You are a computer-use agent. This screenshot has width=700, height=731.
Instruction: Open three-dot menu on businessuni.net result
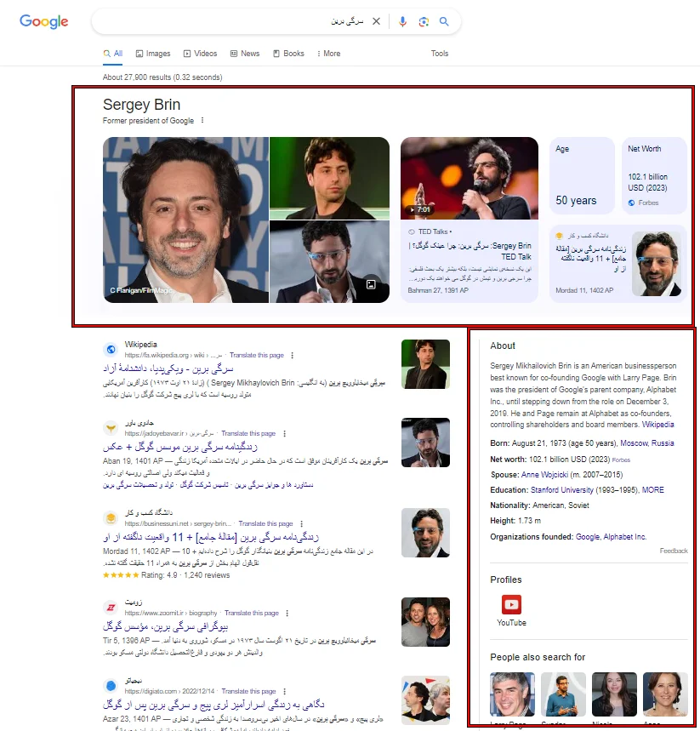(302, 523)
